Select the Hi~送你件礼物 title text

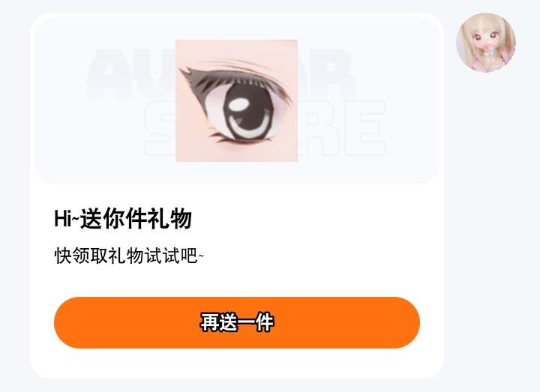[123, 218]
